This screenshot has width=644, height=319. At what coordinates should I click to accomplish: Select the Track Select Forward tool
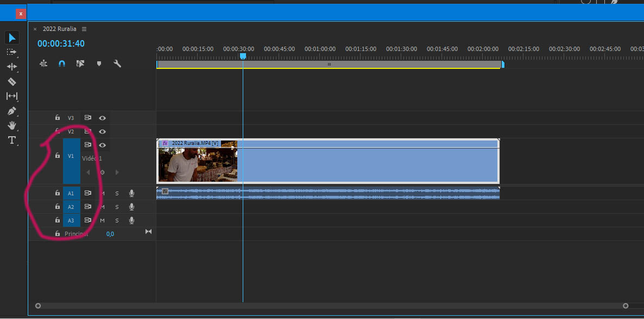11,52
